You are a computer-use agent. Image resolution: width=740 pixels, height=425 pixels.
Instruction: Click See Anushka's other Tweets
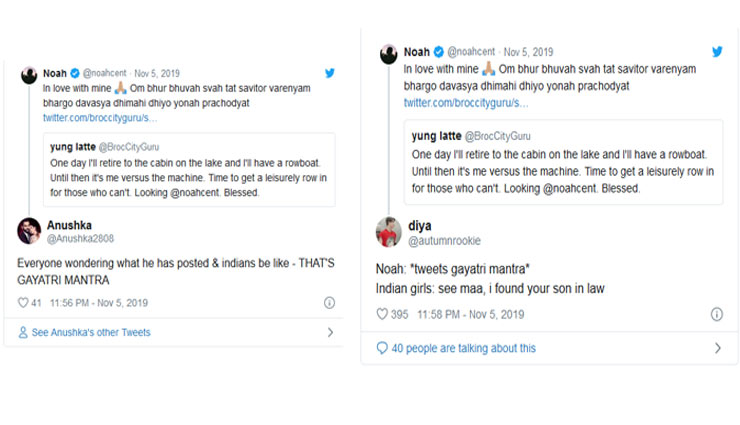point(90,332)
